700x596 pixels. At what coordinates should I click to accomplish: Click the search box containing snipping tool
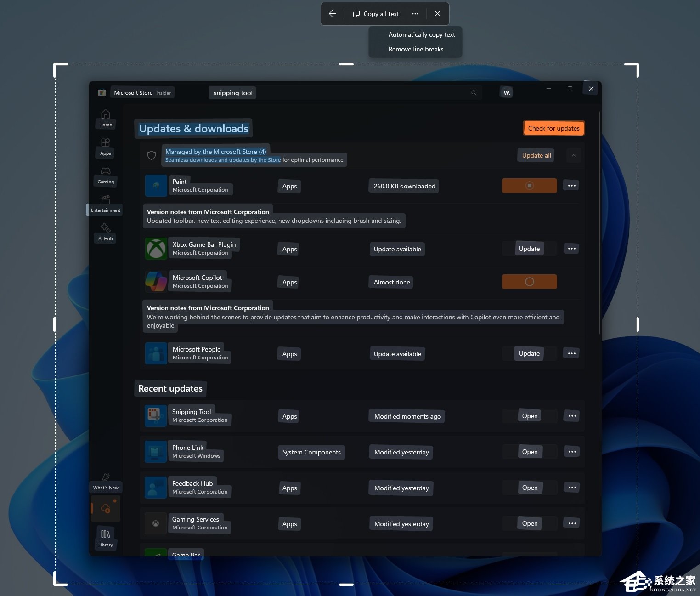coord(344,93)
